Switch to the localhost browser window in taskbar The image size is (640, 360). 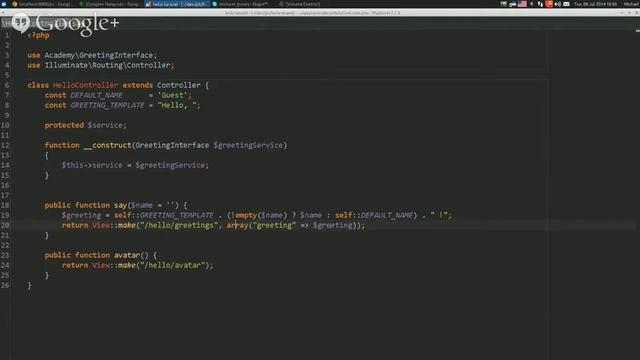tap(42, 4)
